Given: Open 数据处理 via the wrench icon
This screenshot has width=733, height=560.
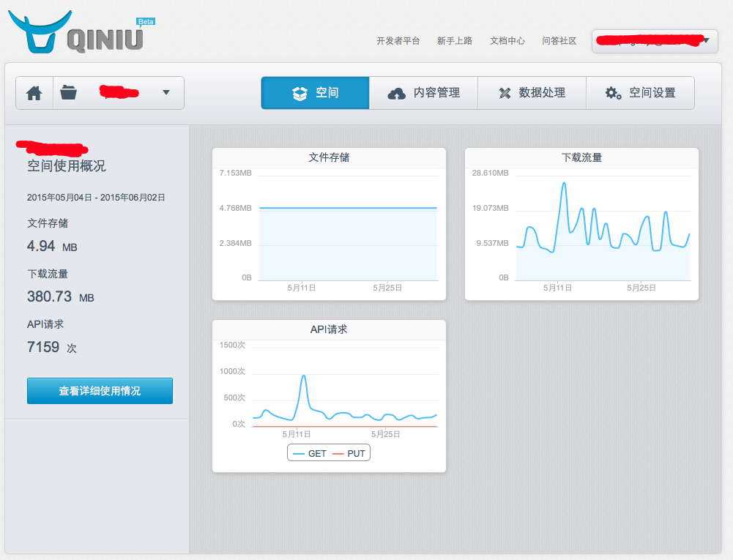Looking at the screenshot, I should [x=505, y=92].
